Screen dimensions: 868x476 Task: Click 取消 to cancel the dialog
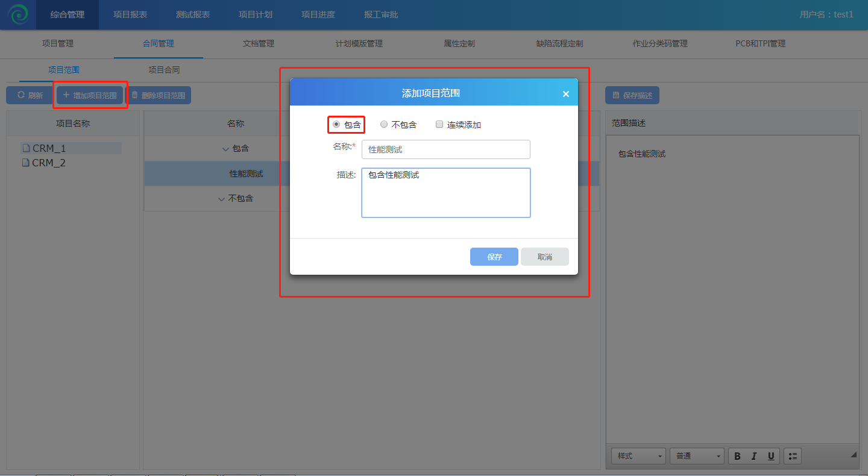pyautogui.click(x=544, y=257)
